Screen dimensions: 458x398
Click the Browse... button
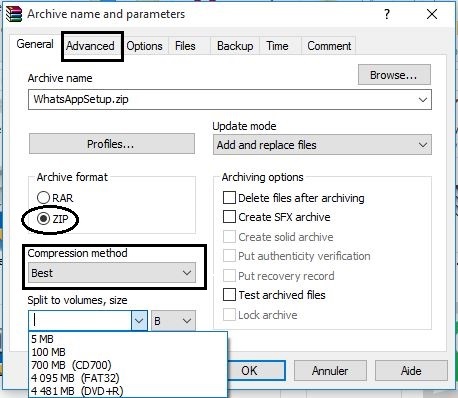pos(394,75)
